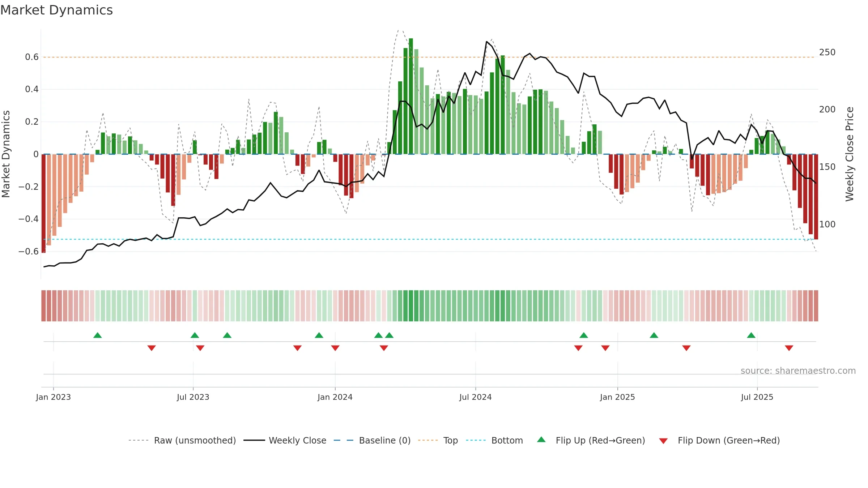868x488 pixels.
Task: Click the '−0.6' left axis tick label
Action: (x=29, y=251)
